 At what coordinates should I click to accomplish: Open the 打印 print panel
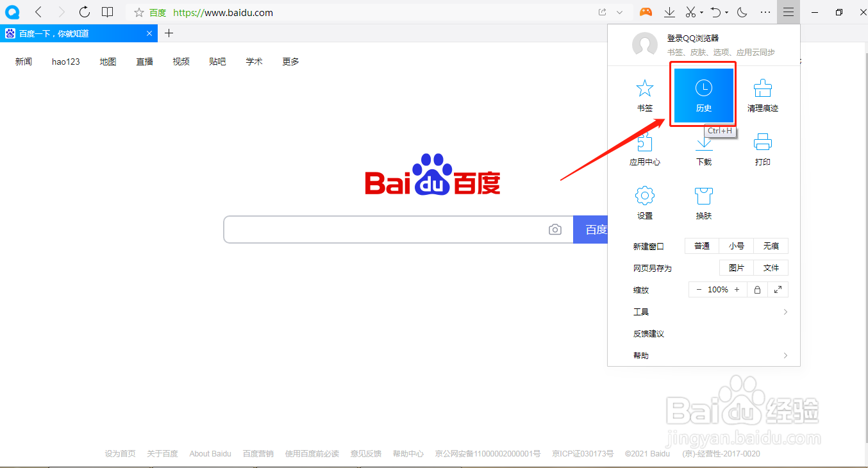coord(762,149)
